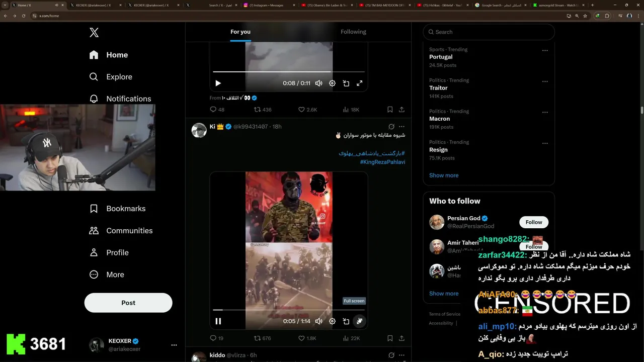Click the Post button
This screenshot has height=362, width=644.
coord(128,303)
